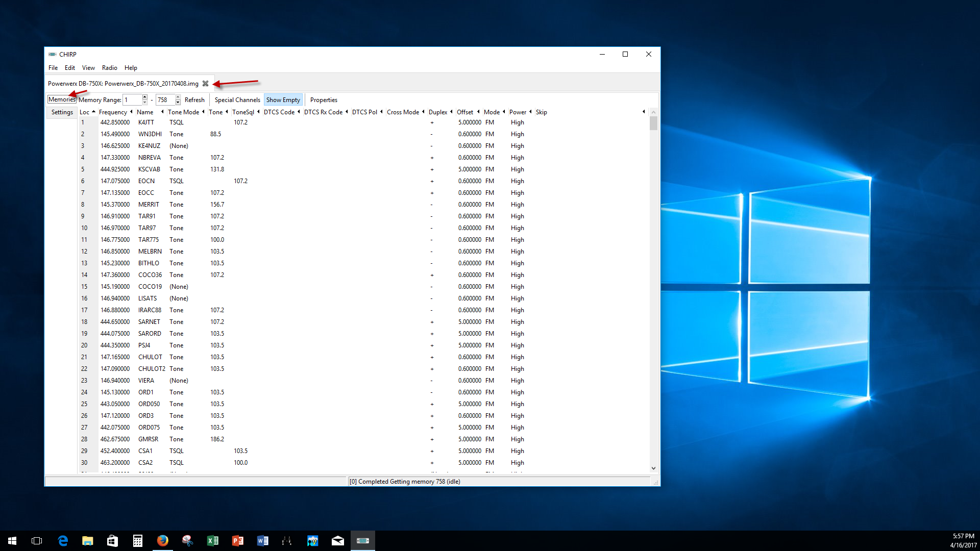Click the Power column header
Screen dimensions: 980x551
click(520, 112)
